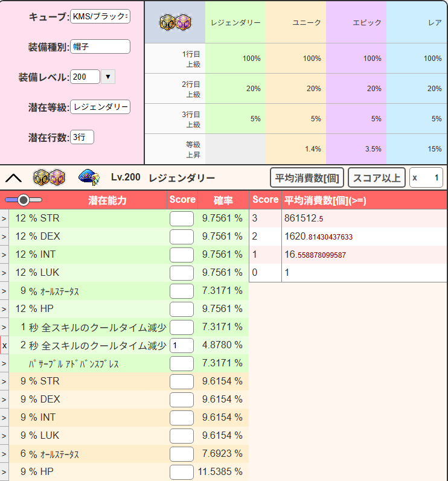The width and height of the screenshot is (448, 481).
Task: Click the 16.558878099587 average consumption value
Action: tap(315, 254)
